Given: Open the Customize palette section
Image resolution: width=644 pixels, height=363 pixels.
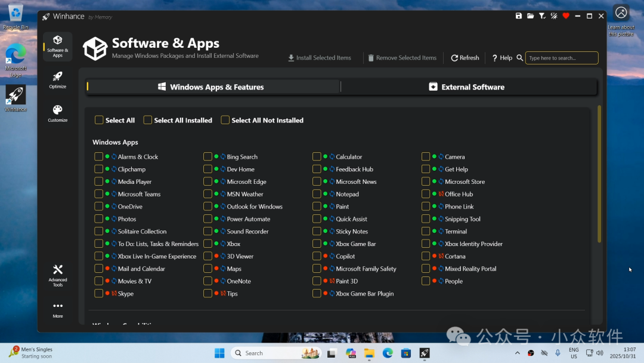Looking at the screenshot, I should tap(57, 113).
